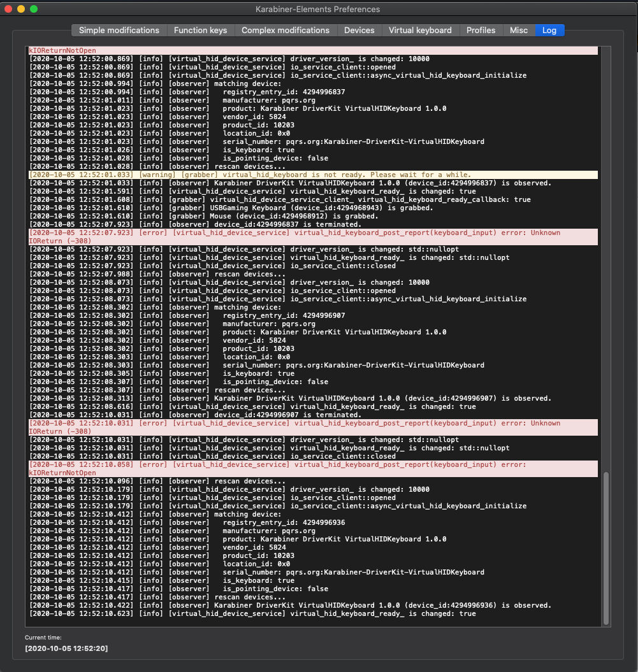Click the 12:52:08.302 'product_id: 10203' log line
This screenshot has height=672, width=638.
pos(162,348)
